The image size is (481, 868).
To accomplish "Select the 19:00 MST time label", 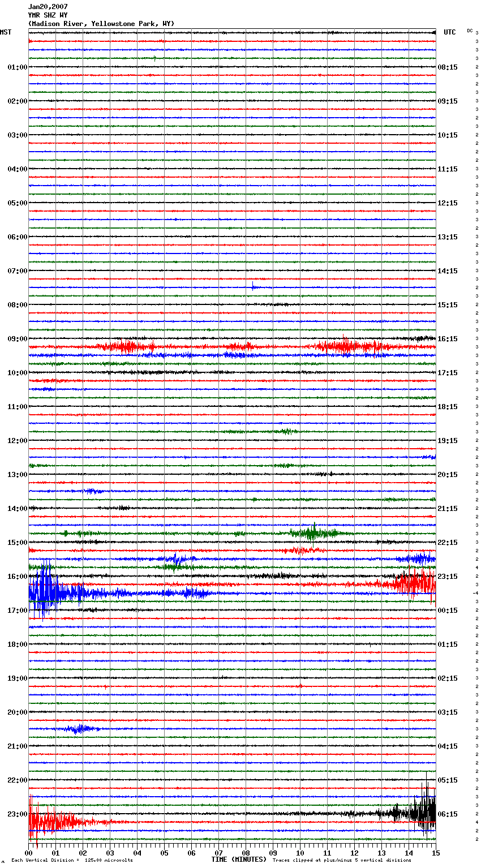I will 18,678.
